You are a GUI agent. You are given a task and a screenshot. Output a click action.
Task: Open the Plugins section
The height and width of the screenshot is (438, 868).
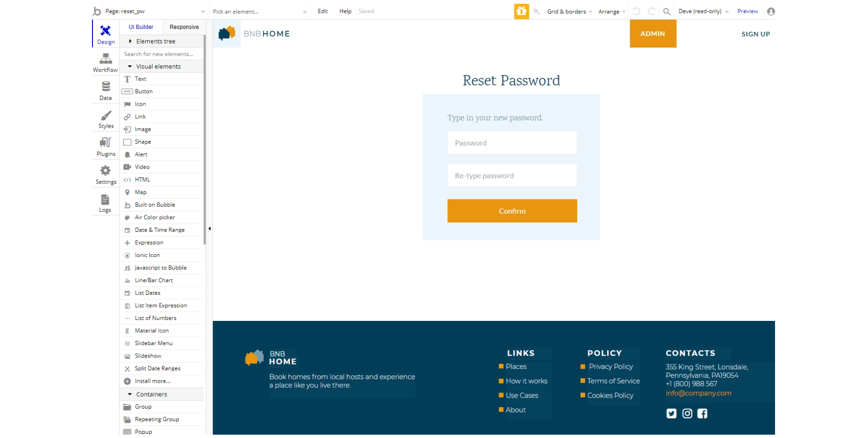[x=105, y=147]
